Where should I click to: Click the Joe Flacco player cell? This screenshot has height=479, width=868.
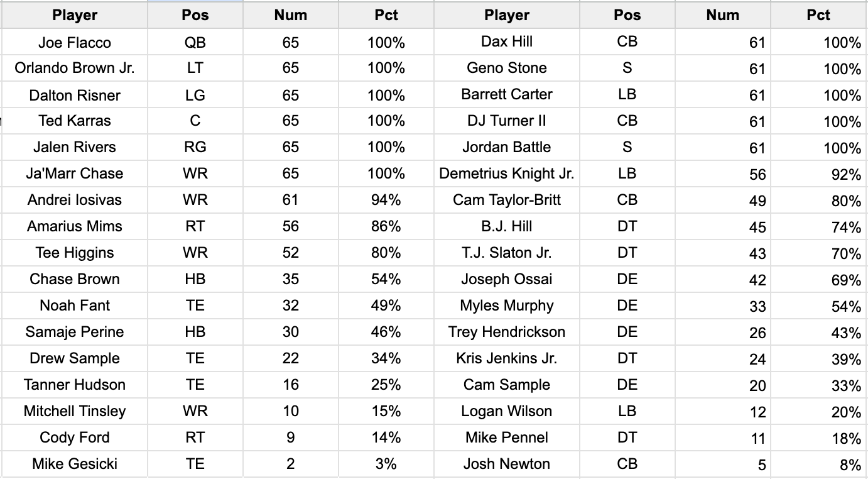(x=74, y=43)
